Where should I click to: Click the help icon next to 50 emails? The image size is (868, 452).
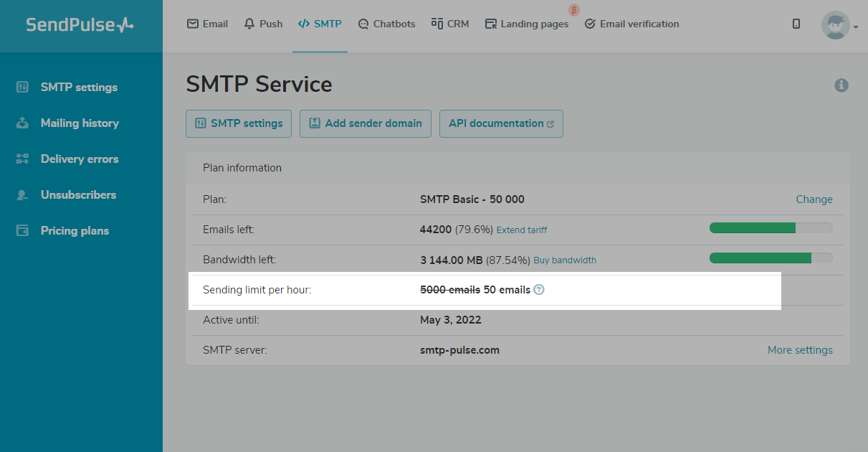pyautogui.click(x=539, y=290)
